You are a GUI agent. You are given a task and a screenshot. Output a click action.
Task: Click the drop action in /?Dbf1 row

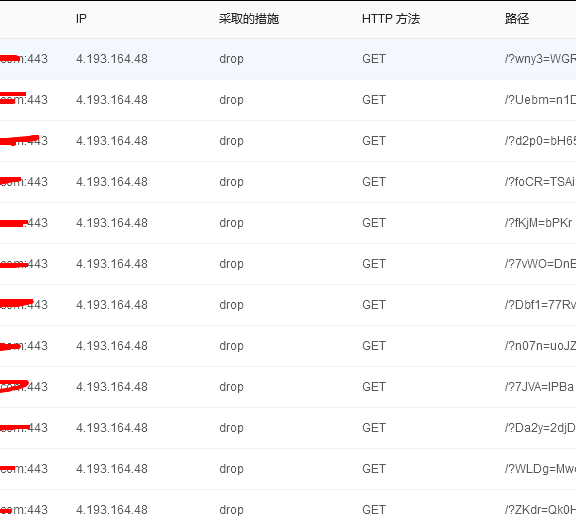231,305
